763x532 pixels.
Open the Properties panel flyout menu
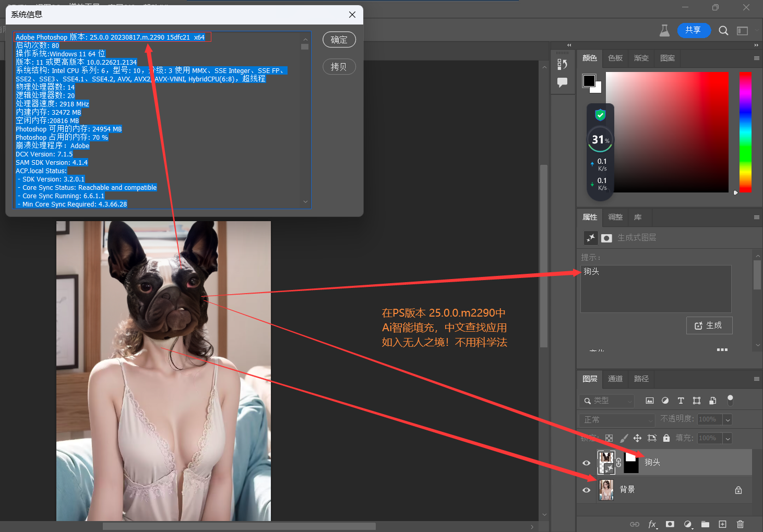tap(757, 217)
